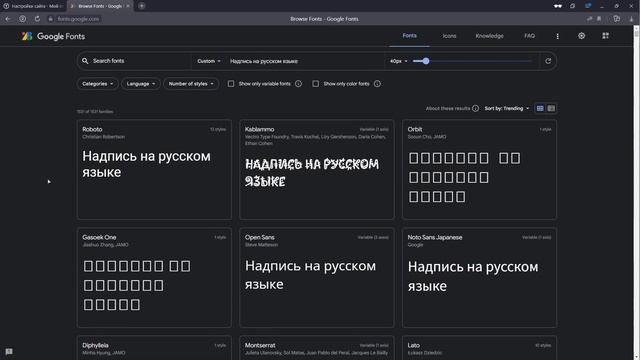Close the Browse Fonts browser tab

128,6
